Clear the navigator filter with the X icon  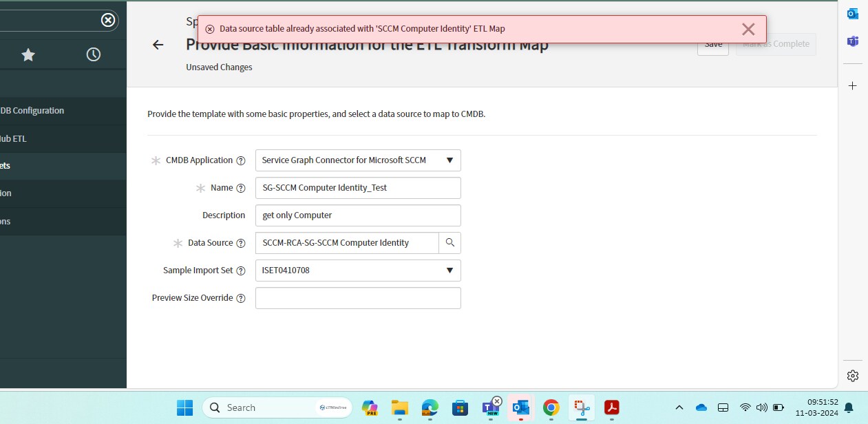[x=108, y=20]
